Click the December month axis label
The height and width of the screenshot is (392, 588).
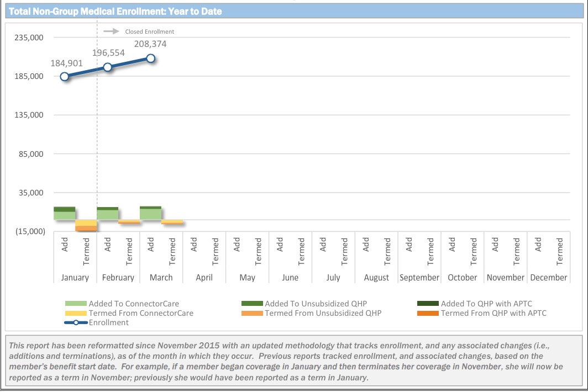tap(549, 278)
